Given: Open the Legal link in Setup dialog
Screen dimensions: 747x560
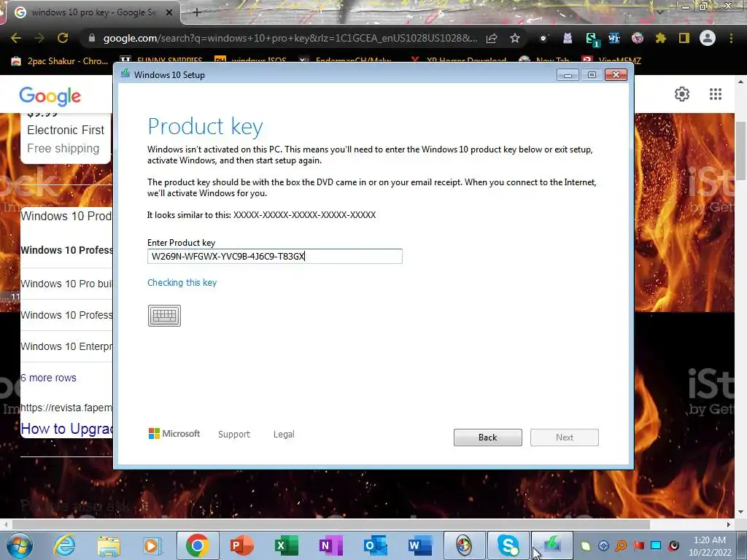Looking at the screenshot, I should click(284, 435).
